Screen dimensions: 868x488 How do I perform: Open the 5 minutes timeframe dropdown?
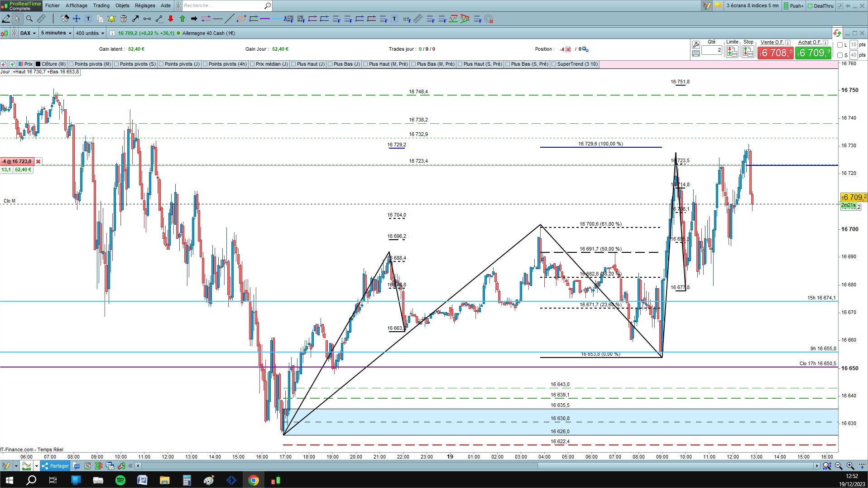56,33
